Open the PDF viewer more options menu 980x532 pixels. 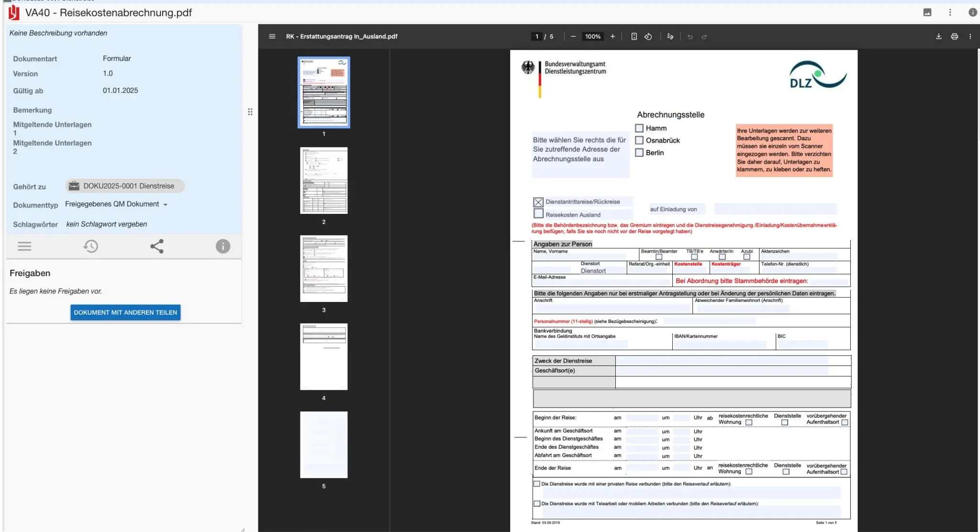click(970, 36)
